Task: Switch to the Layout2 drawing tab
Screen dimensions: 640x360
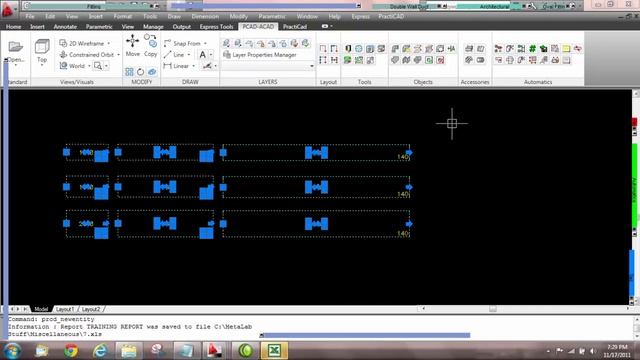Action: (91, 309)
